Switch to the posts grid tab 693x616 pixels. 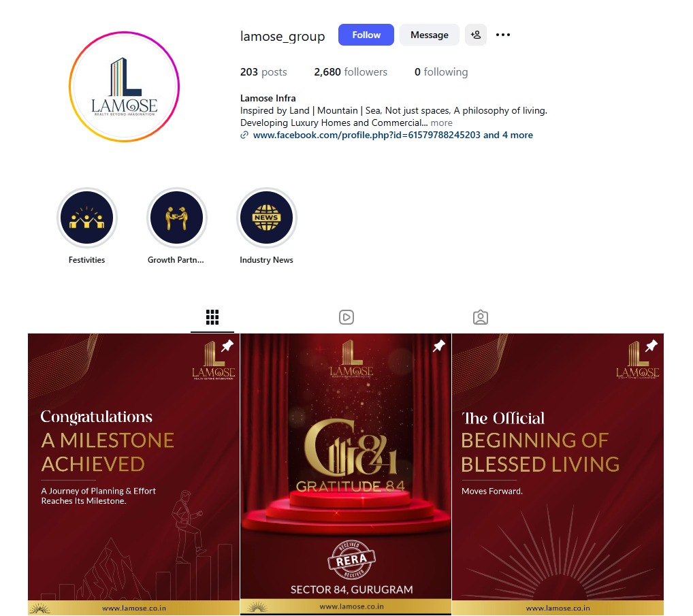pyautogui.click(x=212, y=317)
